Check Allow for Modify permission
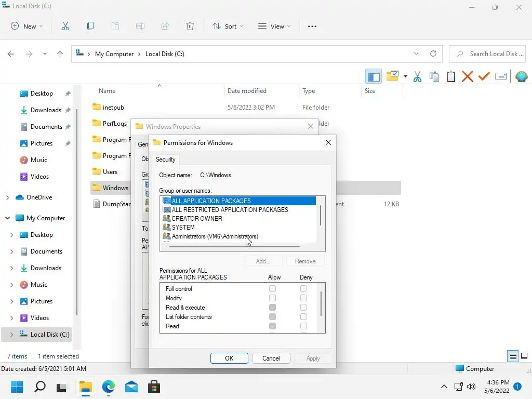This screenshot has width=532, height=399. 272,298
